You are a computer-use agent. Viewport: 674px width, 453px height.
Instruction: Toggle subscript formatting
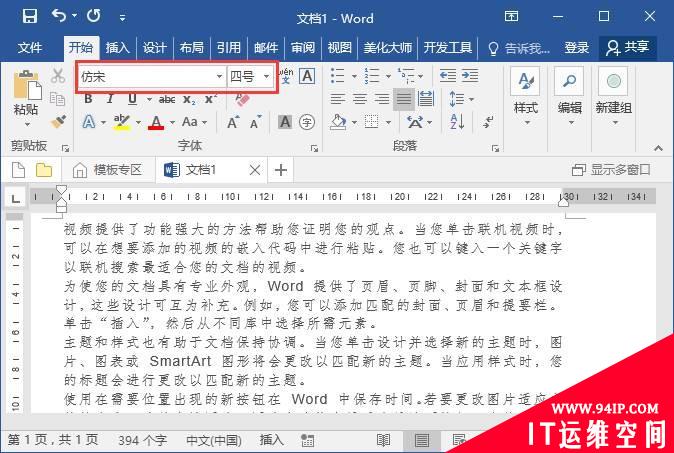click(x=189, y=100)
